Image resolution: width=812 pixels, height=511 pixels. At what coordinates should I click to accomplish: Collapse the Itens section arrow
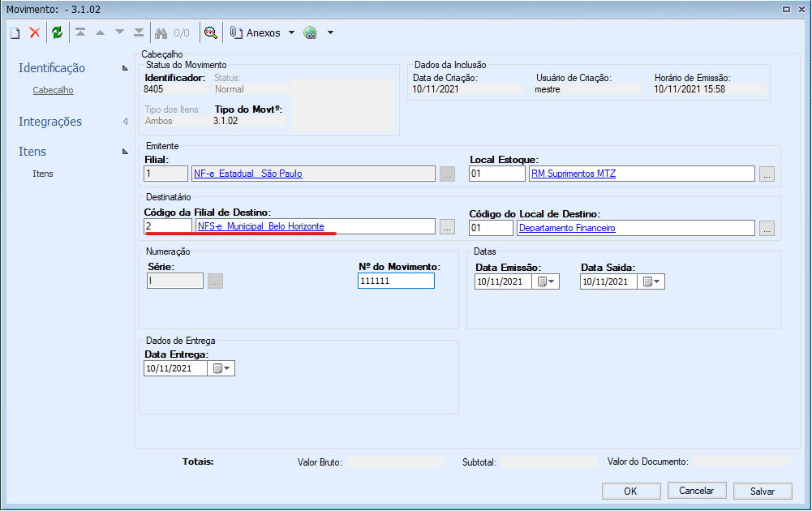(x=125, y=151)
